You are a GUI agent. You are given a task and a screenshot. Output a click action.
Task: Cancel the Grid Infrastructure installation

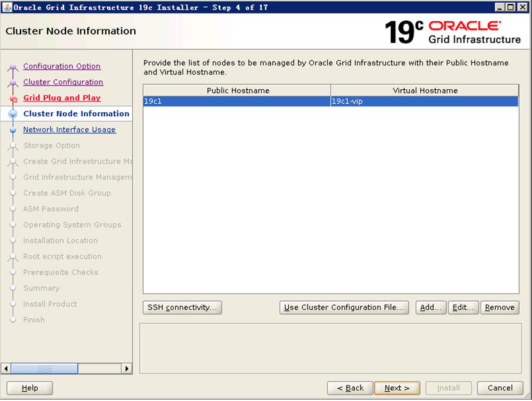[x=500, y=388]
